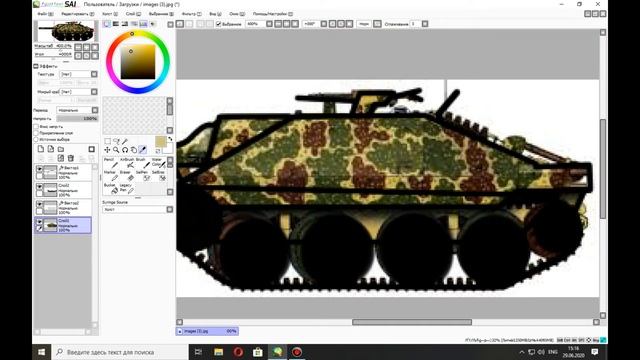The width and height of the screenshot is (640, 360).
Task: Select the zoom magnifier tool
Action: (116, 150)
